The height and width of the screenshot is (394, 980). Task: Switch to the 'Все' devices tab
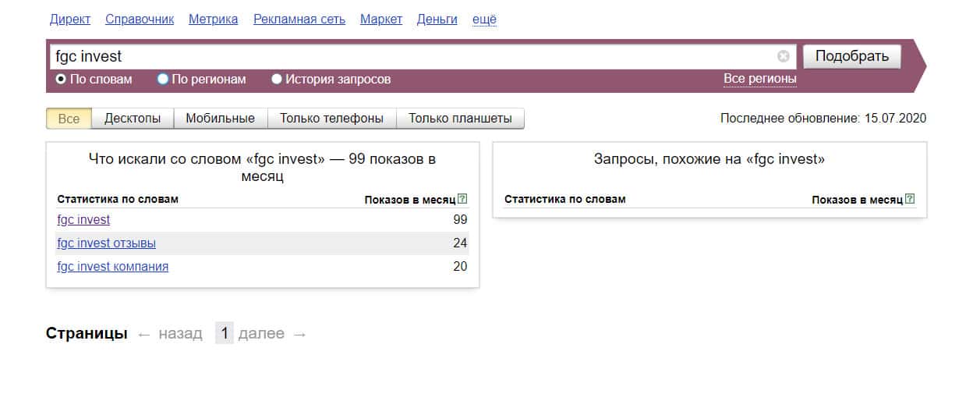[69, 119]
